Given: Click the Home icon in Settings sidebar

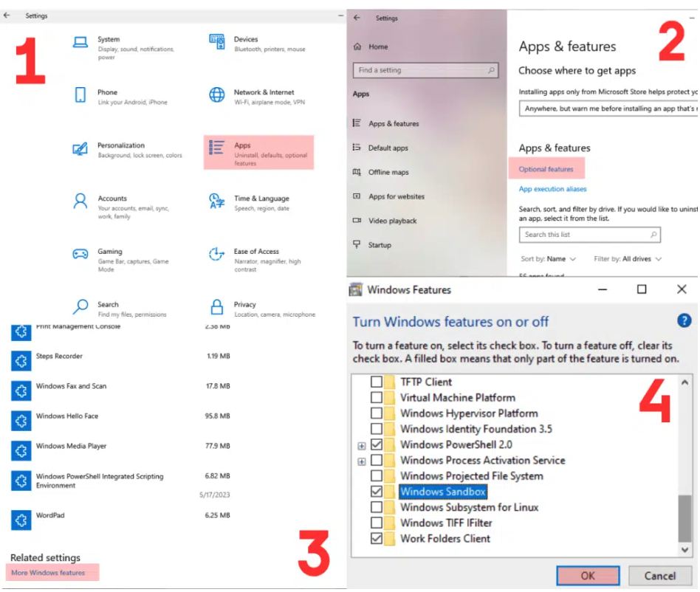Looking at the screenshot, I should click(357, 47).
